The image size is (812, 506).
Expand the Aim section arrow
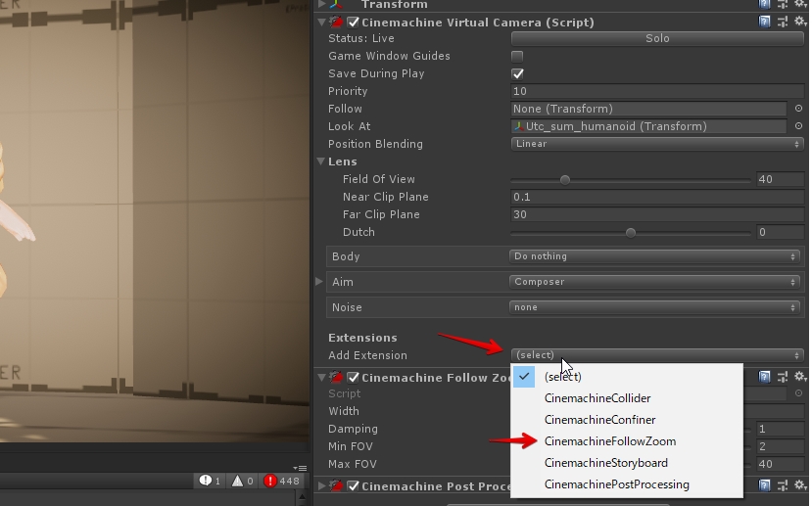tap(319, 282)
